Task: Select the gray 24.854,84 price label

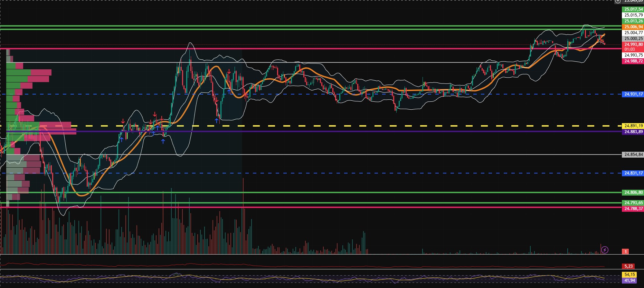Action: point(633,155)
